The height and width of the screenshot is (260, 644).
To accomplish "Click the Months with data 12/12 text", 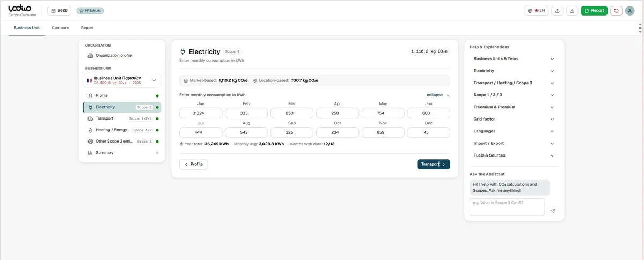I will coord(312,144).
